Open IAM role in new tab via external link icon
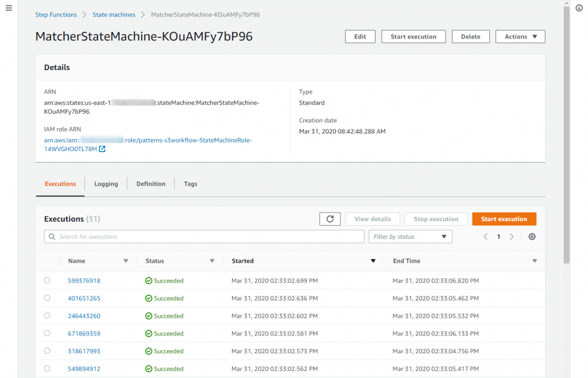Screen dimensions: 588x378 click(x=102, y=149)
